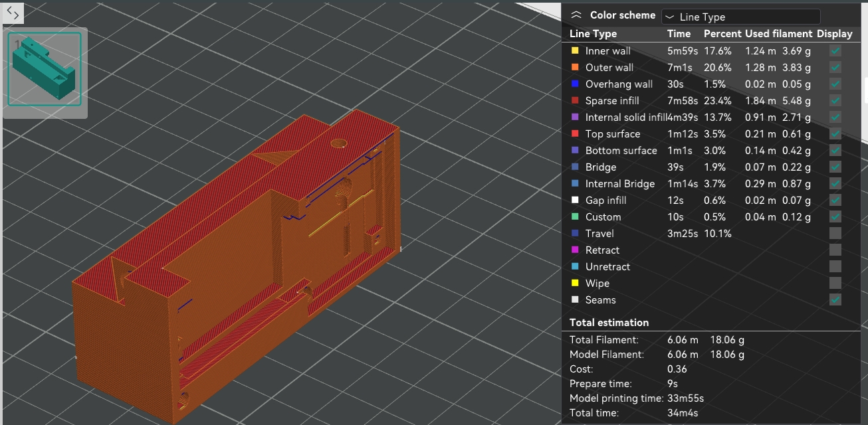Viewport: 868px width, 425px height.
Task: Uncheck Inner wall display checkbox
Action: (835, 50)
